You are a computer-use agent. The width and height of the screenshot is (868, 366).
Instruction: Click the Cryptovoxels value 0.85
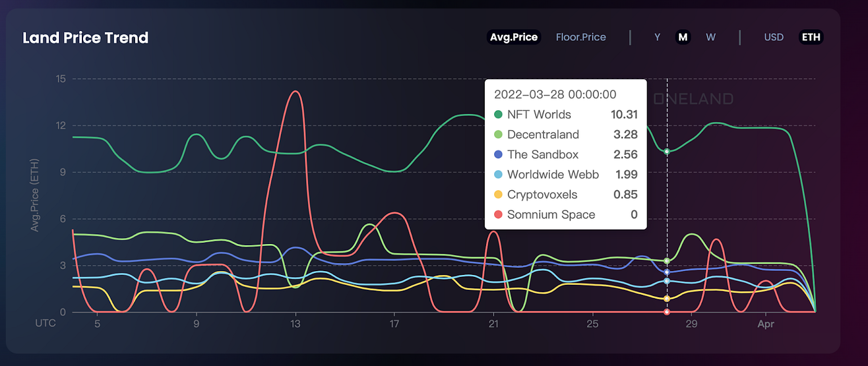click(626, 194)
